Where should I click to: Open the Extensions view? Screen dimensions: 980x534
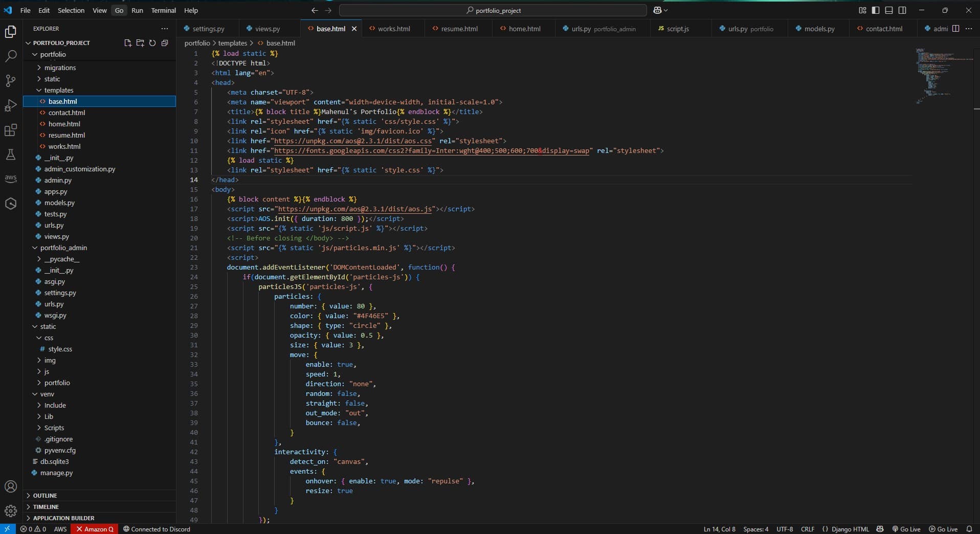click(x=11, y=130)
